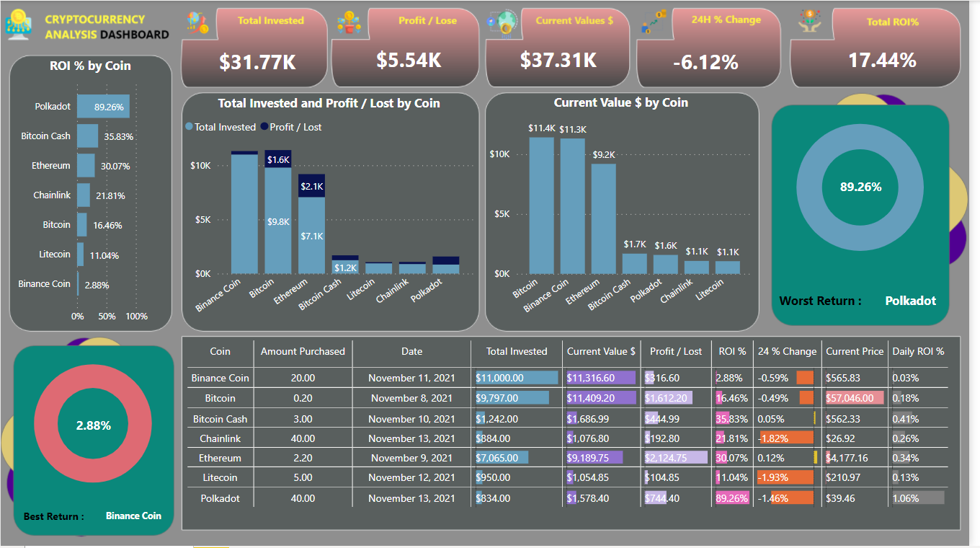Select Binance Coin row in the table
Screen dimensions: 980x548
(567, 378)
